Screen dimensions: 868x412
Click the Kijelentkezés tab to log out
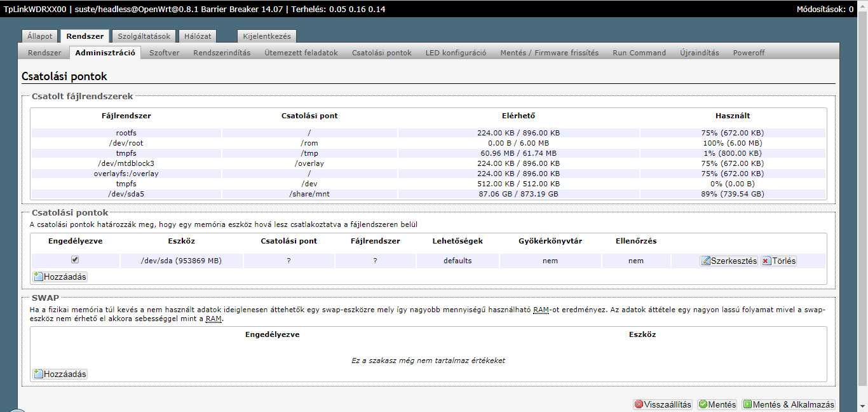click(x=267, y=36)
